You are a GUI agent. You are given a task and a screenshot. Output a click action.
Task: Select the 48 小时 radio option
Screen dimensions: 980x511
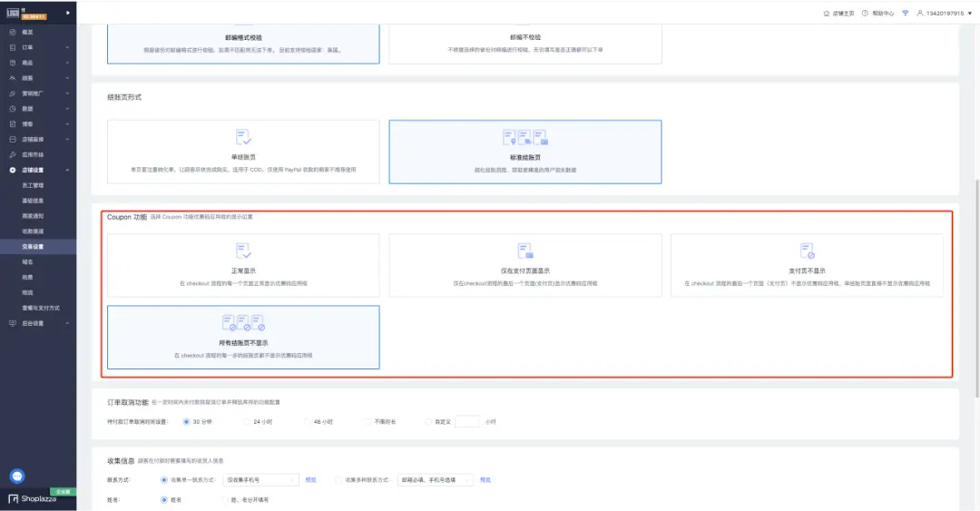coord(306,421)
